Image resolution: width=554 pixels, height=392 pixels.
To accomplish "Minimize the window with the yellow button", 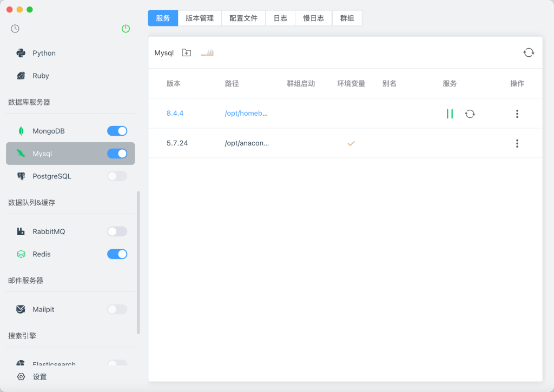I will pyautogui.click(x=20, y=10).
